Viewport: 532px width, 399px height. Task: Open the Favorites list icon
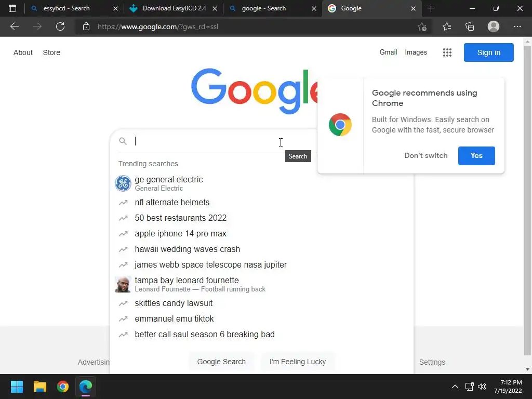pyautogui.click(x=447, y=26)
